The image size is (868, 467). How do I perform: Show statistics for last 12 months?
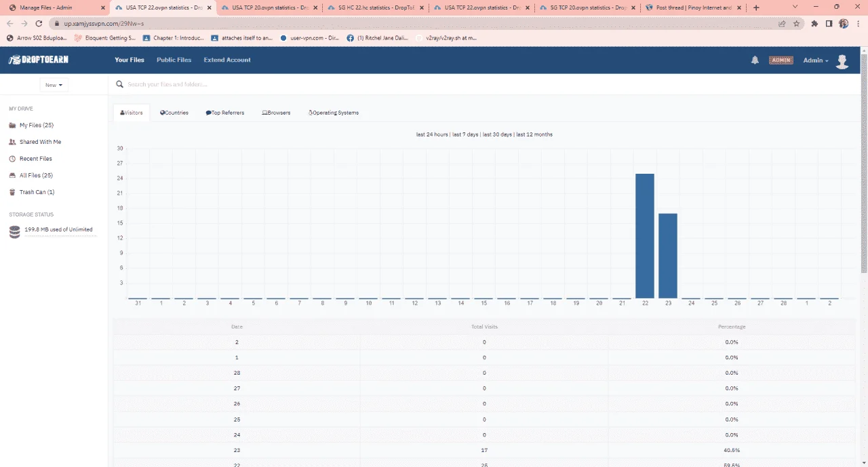(534, 134)
